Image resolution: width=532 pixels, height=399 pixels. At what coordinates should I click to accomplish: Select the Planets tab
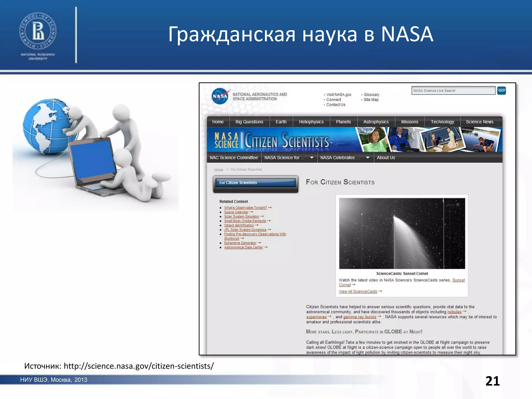pos(343,122)
